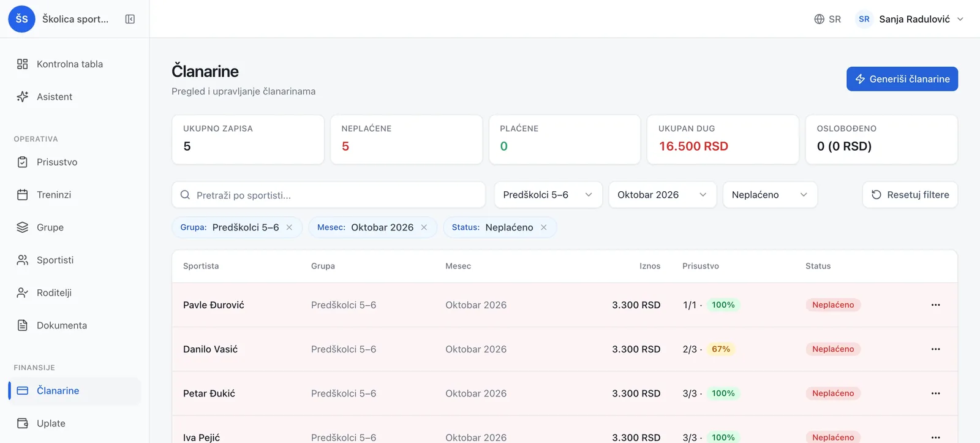Screen dimensions: 980x443
Task: Click the Neplaćeno badge for Petar Đukić
Action: point(833,393)
